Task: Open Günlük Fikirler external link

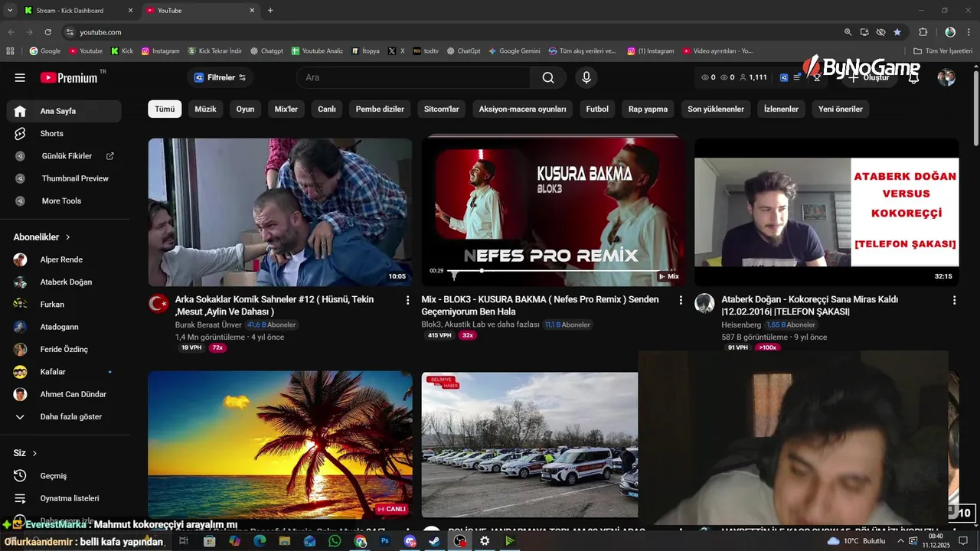Action: point(64,156)
